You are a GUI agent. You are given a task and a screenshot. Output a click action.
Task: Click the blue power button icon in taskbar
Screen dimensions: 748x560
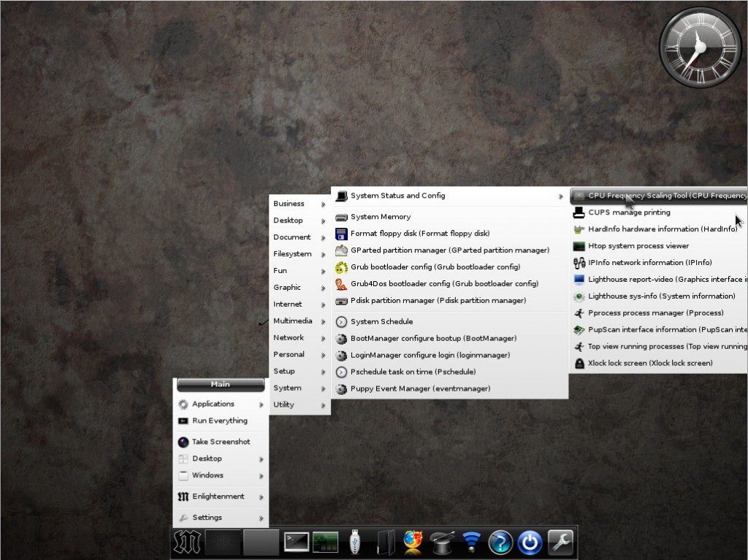click(530, 542)
